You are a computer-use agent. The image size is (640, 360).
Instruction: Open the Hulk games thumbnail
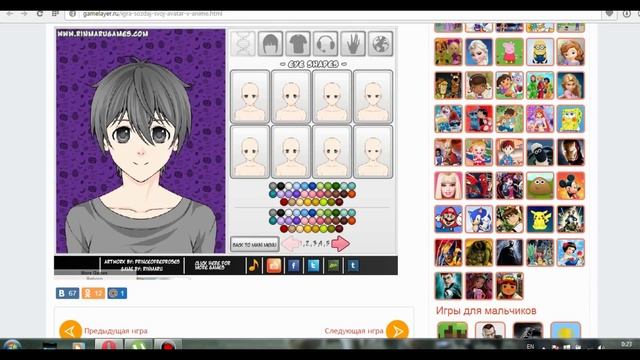point(479,253)
